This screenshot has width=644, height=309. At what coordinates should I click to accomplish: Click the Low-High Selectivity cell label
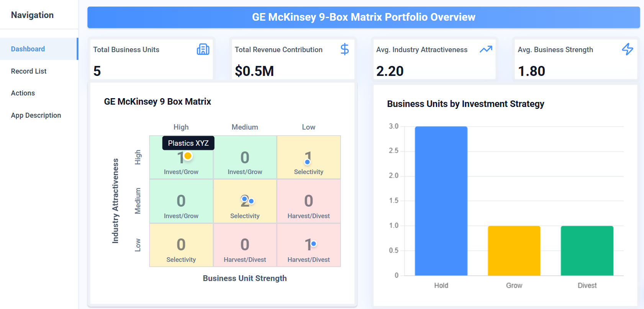pyautogui.click(x=181, y=260)
